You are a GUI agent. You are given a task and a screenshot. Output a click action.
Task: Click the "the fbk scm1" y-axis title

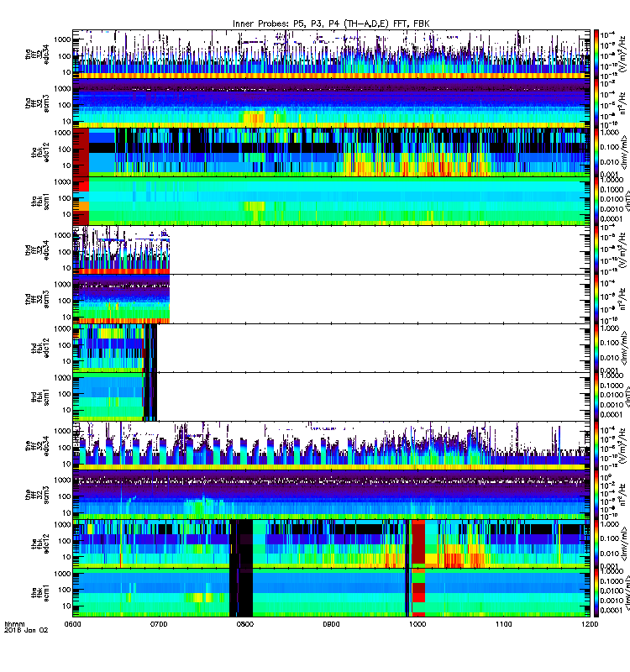40,593
